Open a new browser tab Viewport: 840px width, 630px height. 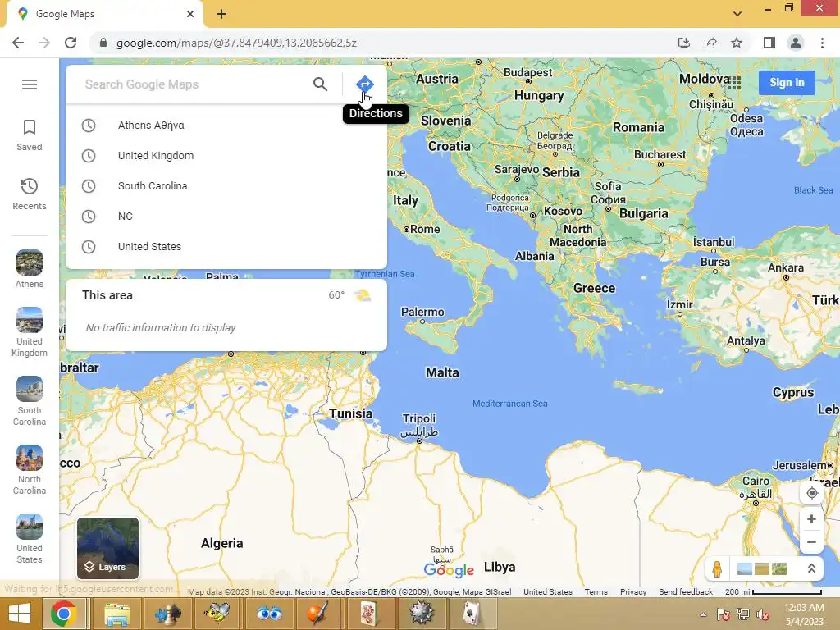221,14
